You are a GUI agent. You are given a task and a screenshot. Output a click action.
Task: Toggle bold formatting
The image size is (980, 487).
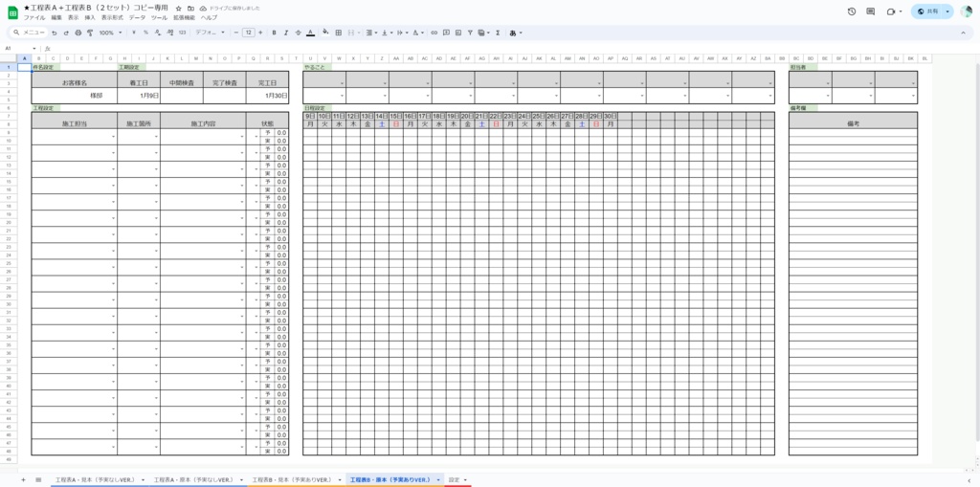click(x=274, y=33)
